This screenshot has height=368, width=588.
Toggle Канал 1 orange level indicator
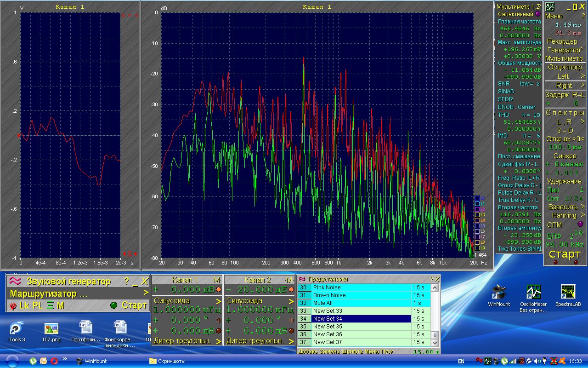[x=219, y=290]
